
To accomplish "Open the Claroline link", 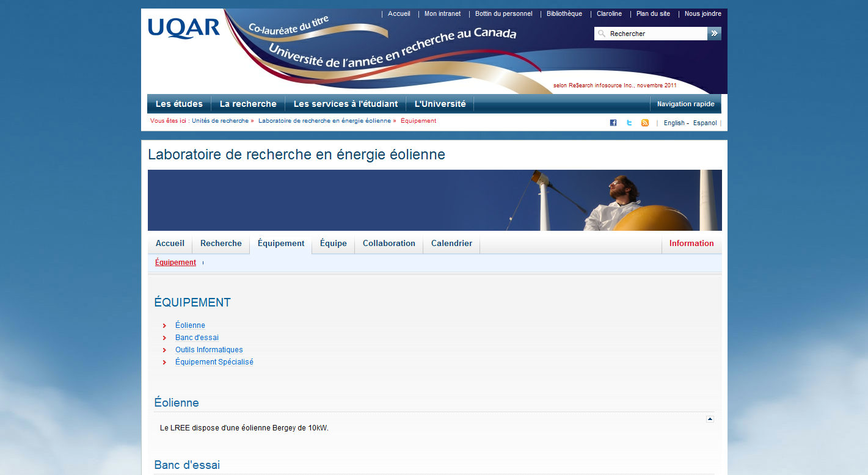I will [609, 13].
